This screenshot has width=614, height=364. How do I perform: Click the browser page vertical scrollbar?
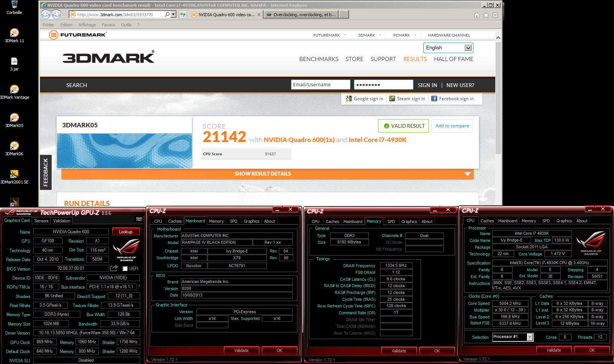[x=498, y=98]
